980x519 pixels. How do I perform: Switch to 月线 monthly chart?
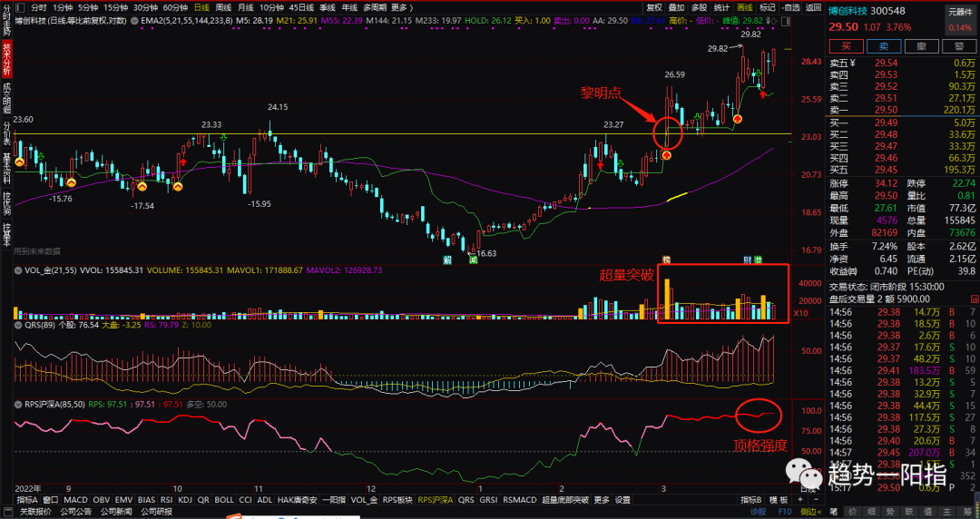click(x=245, y=7)
